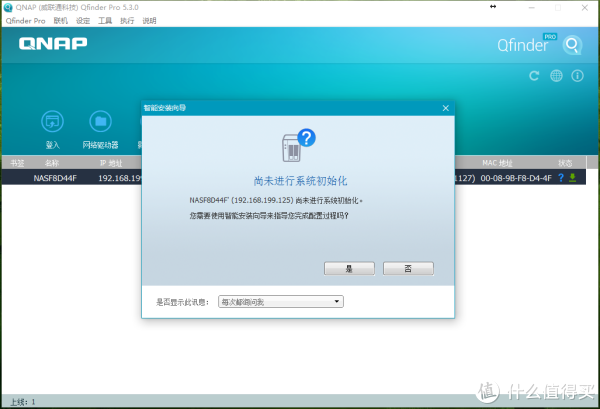
Task: Open the 设定 (Settings) menu
Action: [83, 20]
